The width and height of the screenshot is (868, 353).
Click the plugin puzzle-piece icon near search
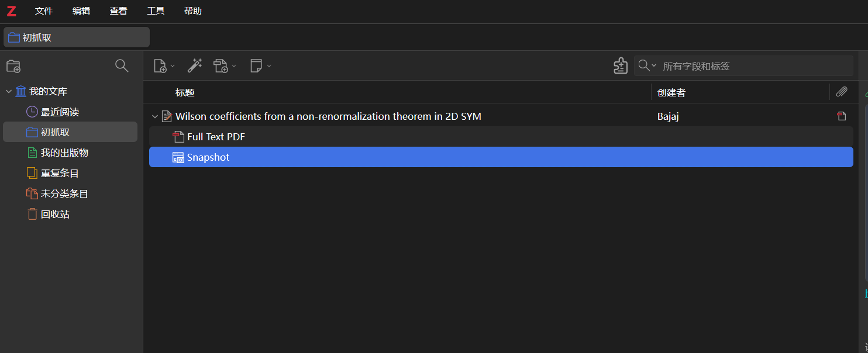621,65
